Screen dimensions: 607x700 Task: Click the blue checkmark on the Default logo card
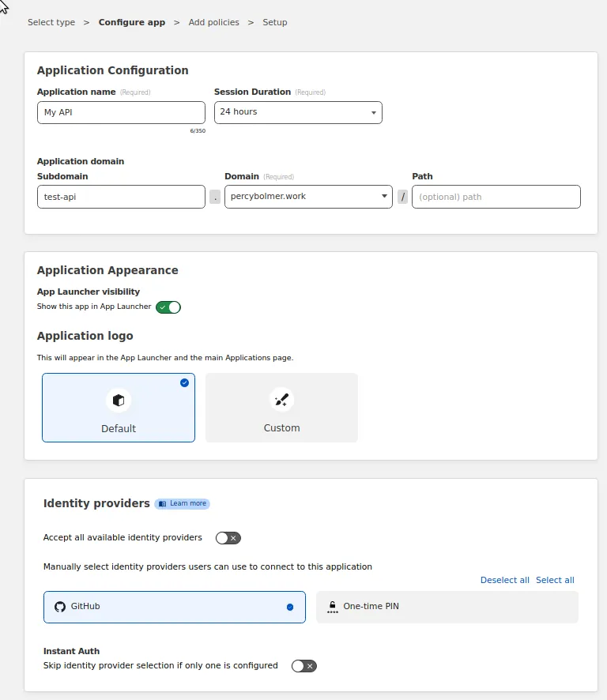tap(184, 382)
